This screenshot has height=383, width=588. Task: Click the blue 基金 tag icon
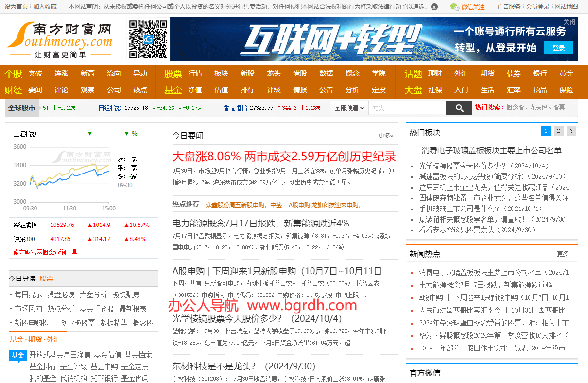coord(17,356)
